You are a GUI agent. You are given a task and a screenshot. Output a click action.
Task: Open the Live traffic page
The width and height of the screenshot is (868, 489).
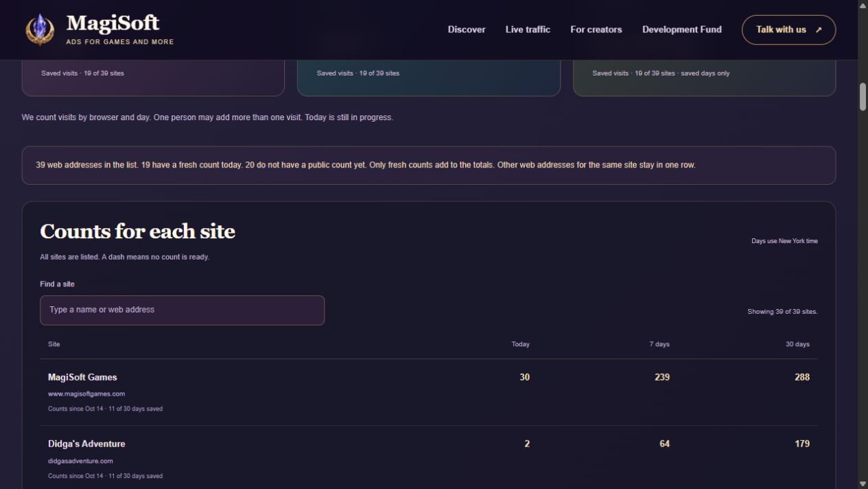(x=528, y=30)
